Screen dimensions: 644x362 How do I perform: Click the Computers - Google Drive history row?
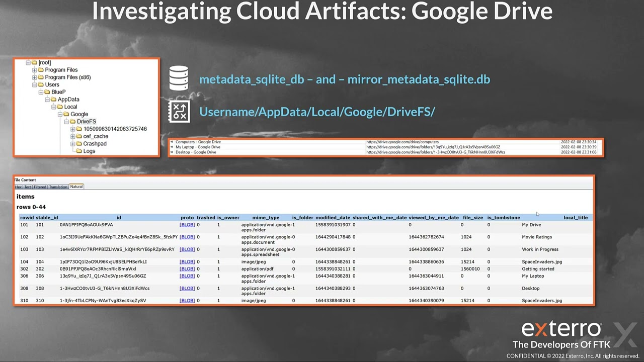click(x=385, y=142)
